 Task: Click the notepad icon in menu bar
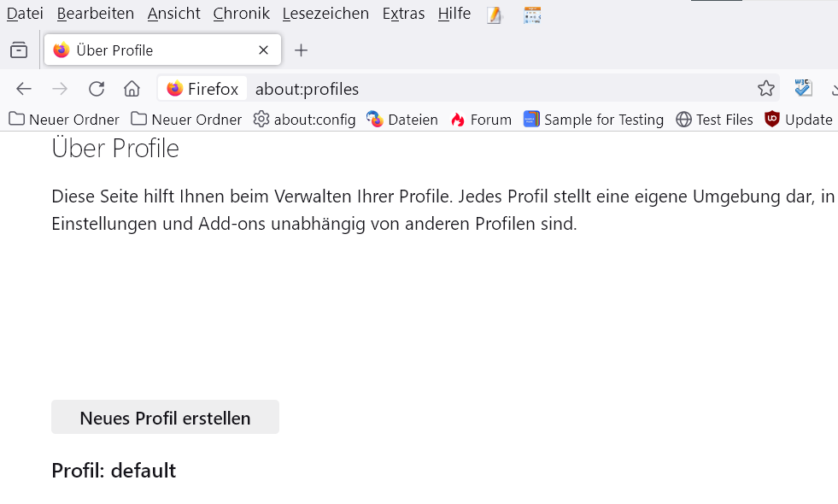point(495,15)
